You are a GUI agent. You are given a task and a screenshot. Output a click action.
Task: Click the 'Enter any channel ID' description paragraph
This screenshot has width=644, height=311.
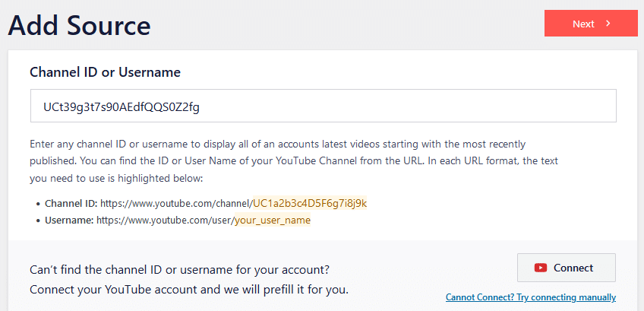click(x=289, y=160)
